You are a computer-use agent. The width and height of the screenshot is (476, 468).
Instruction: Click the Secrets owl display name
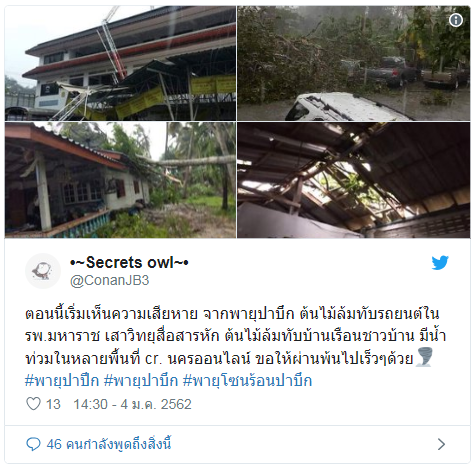(x=129, y=262)
